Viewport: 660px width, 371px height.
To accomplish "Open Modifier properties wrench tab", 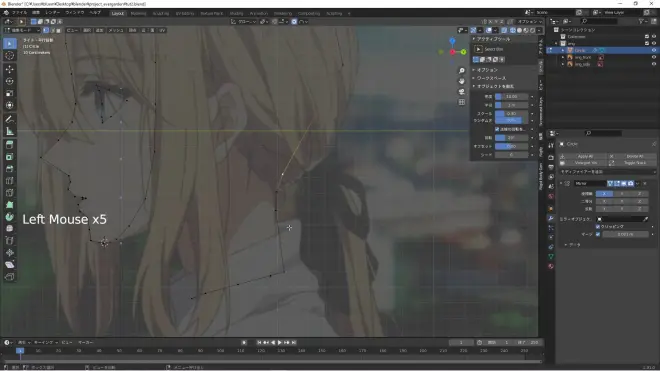I will click(551, 218).
